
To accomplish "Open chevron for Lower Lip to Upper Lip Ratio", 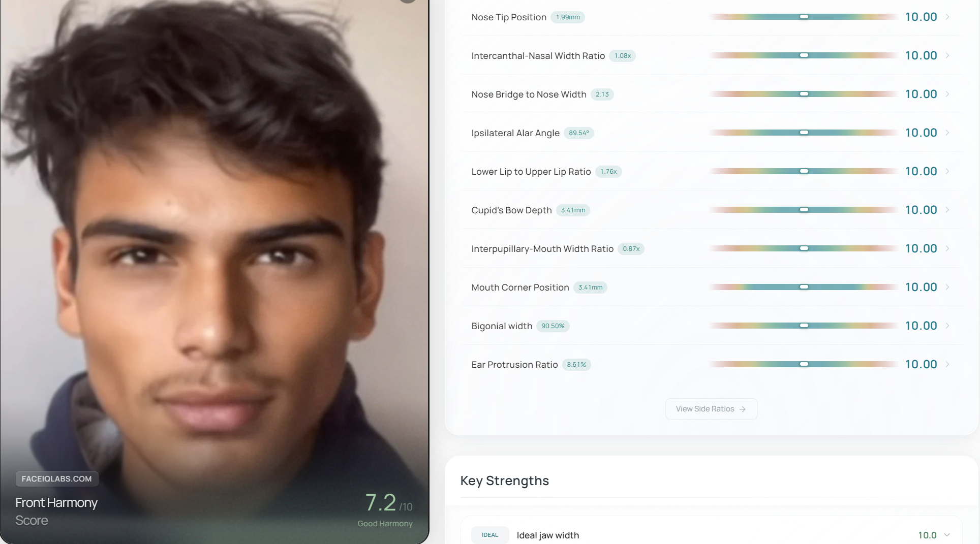I will tap(947, 171).
